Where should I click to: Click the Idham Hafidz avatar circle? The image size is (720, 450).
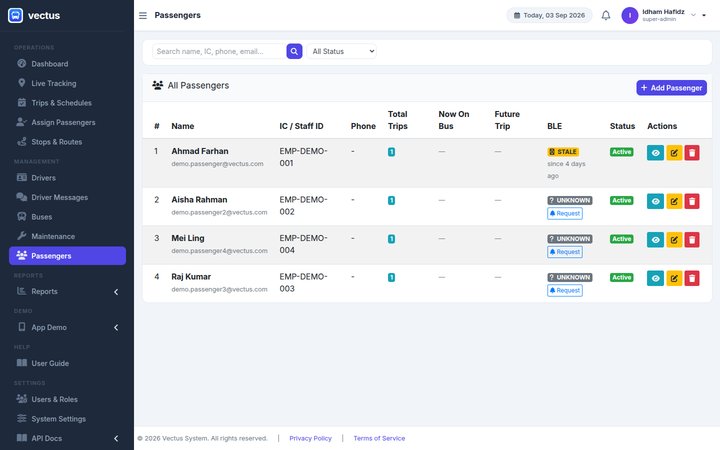[630, 16]
